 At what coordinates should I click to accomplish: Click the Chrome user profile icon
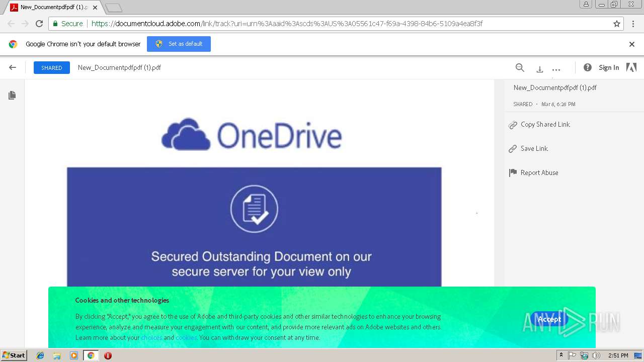(x=586, y=5)
